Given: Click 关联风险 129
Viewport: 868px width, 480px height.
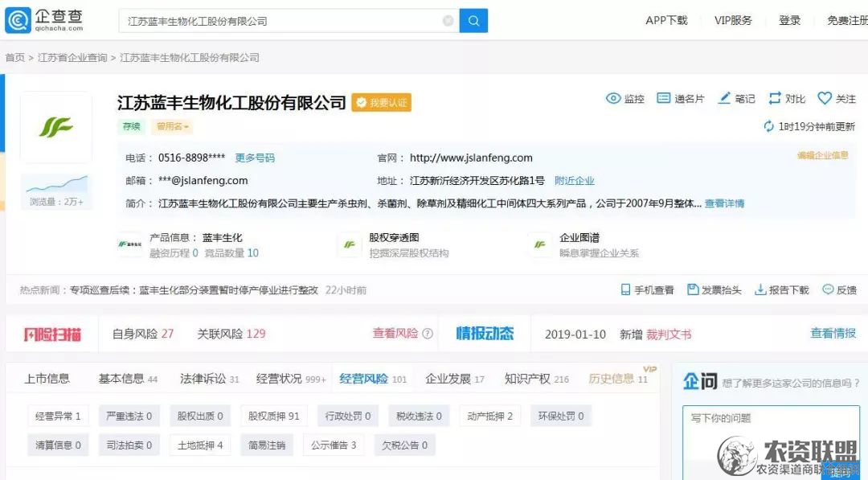Looking at the screenshot, I should tap(231, 334).
